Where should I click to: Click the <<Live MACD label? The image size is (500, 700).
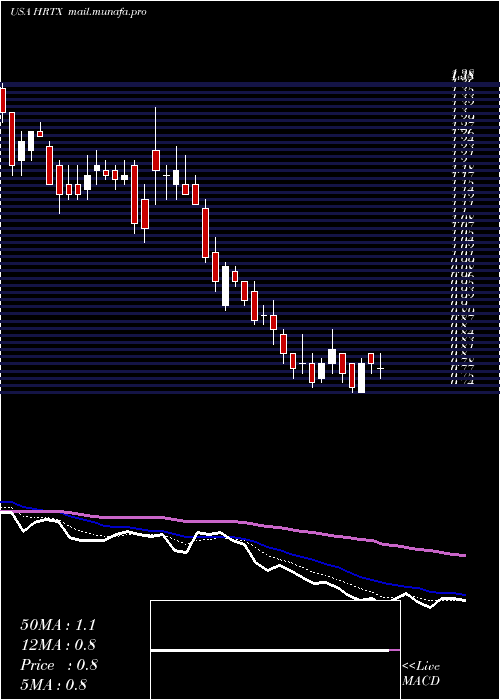pos(421,674)
